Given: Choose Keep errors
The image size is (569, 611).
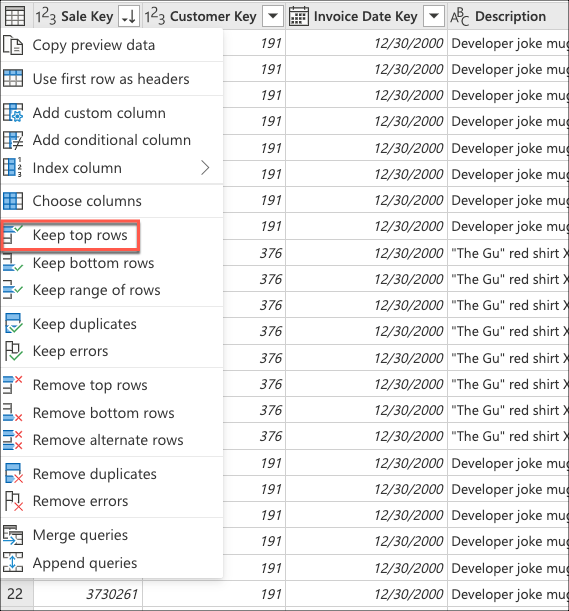Looking at the screenshot, I should click(112, 351).
